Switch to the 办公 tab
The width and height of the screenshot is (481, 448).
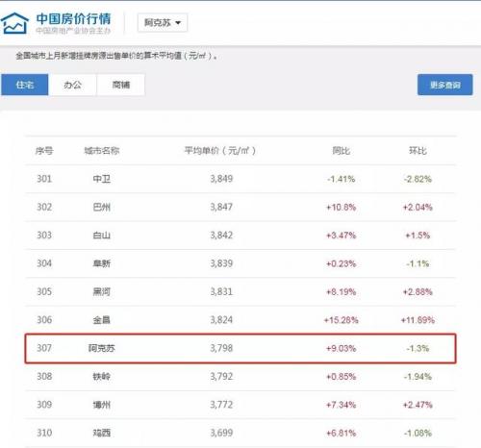[x=72, y=85]
